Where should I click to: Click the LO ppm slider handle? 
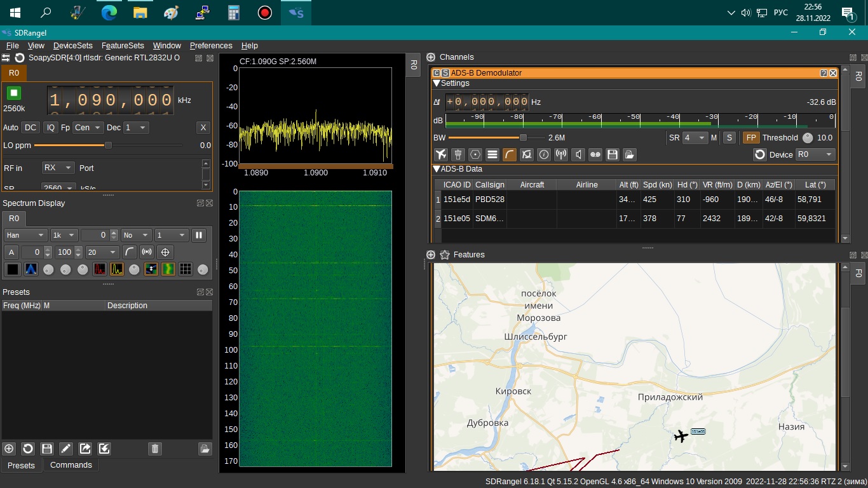pyautogui.click(x=108, y=146)
